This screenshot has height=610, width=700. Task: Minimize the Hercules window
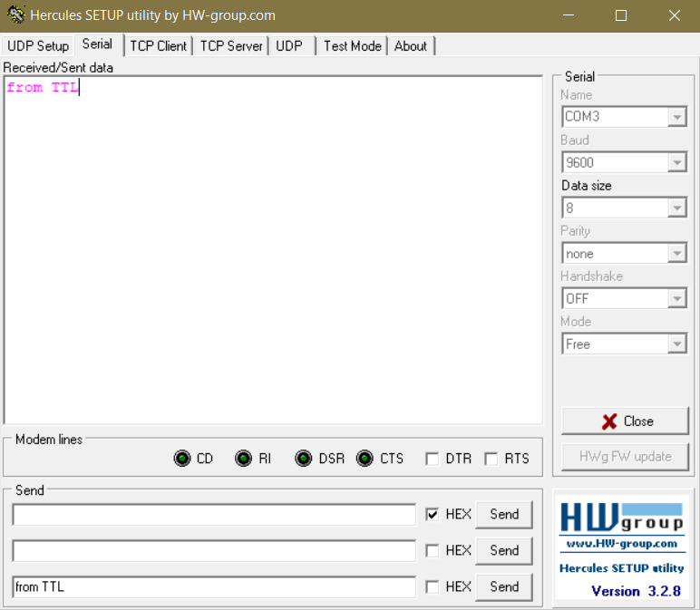[x=569, y=15]
